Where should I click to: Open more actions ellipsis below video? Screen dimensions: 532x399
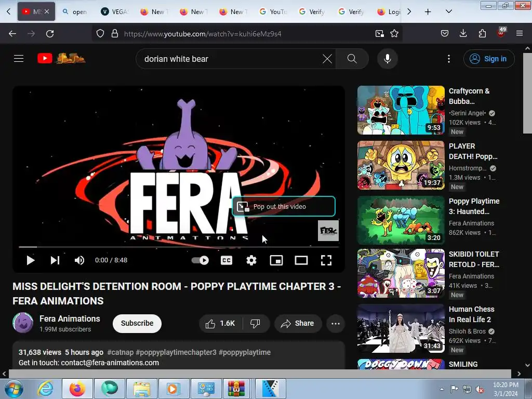[x=336, y=323]
